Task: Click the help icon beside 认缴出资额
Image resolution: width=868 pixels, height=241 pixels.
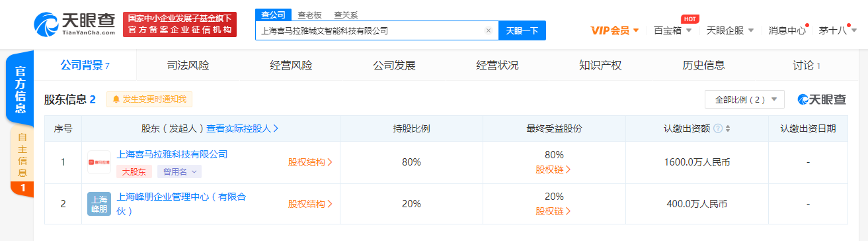Action: pos(717,128)
